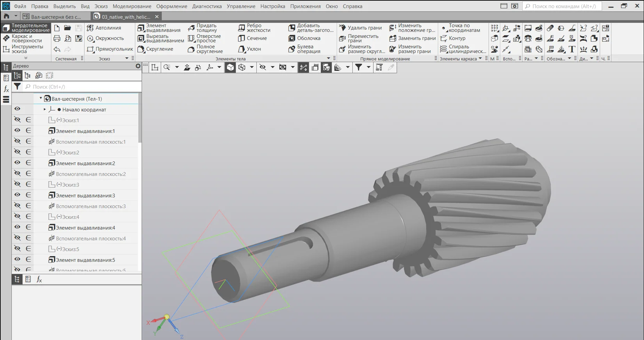Open the Моделирование menu

point(132,6)
